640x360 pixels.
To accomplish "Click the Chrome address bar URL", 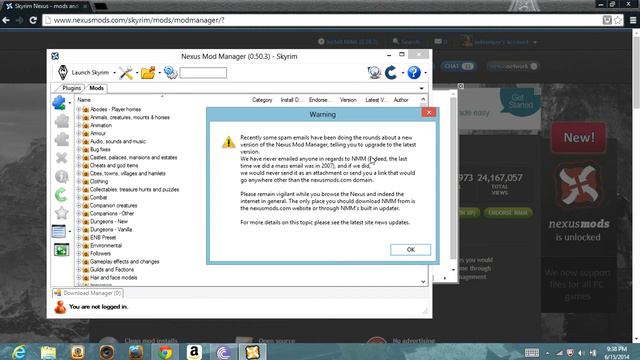I will (139, 20).
